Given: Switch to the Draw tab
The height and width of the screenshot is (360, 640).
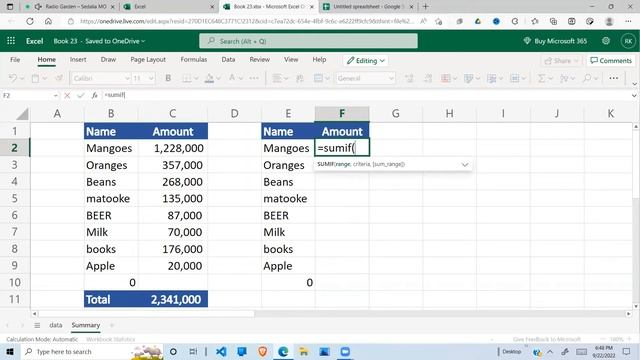Looking at the screenshot, I should (108, 60).
